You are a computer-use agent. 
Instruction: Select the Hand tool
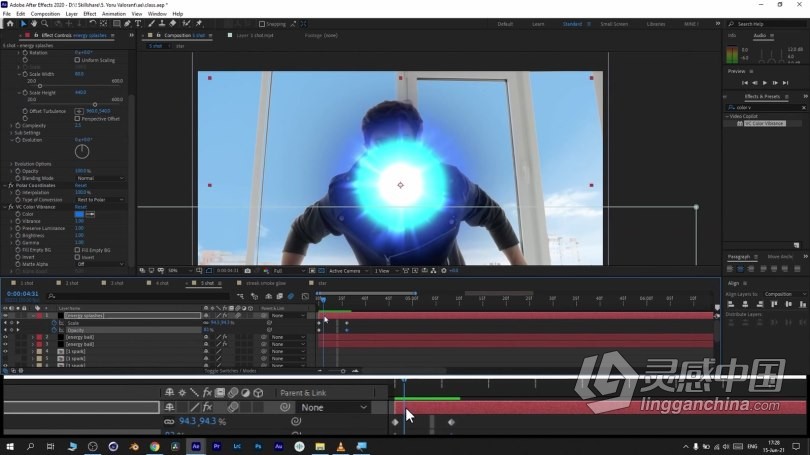[34, 24]
